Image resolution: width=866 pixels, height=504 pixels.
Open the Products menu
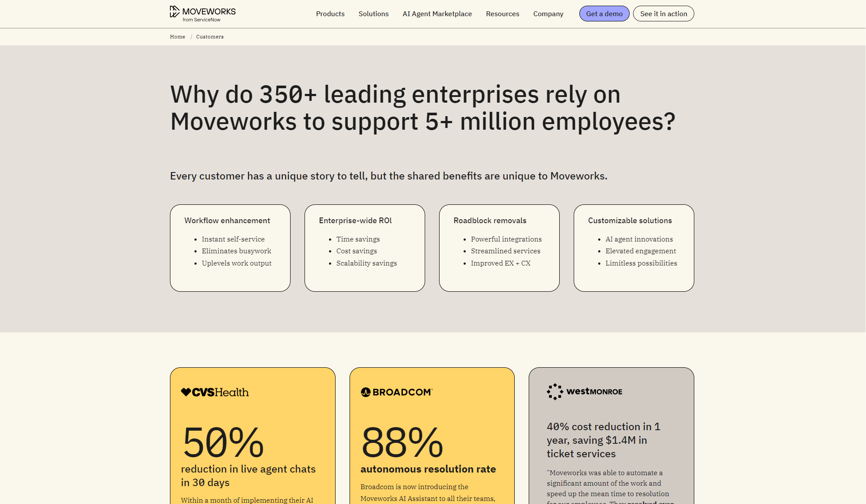(330, 14)
